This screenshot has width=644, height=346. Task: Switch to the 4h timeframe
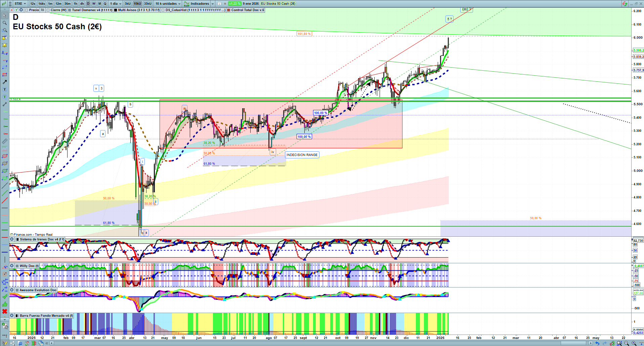[x=82, y=4]
